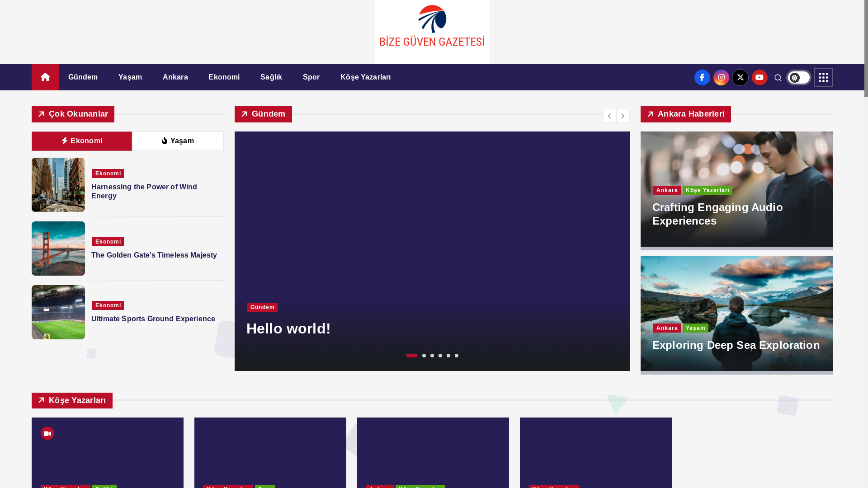Jump to slide 3 pagination dot
The height and width of the screenshot is (488, 868).
point(432,356)
